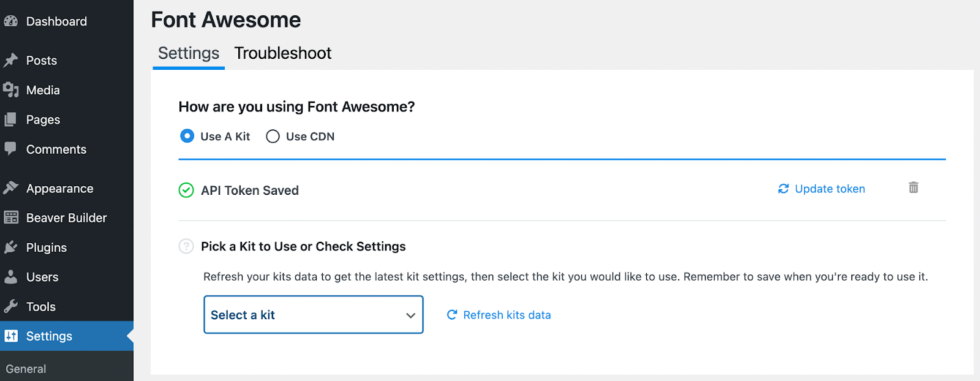Click the Settings sliders icon
Viewport: 980px width, 381px height.
point(11,336)
